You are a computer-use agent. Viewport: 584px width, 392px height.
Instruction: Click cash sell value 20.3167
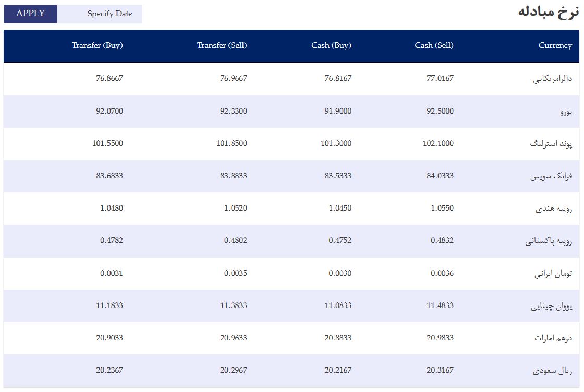tap(440, 371)
